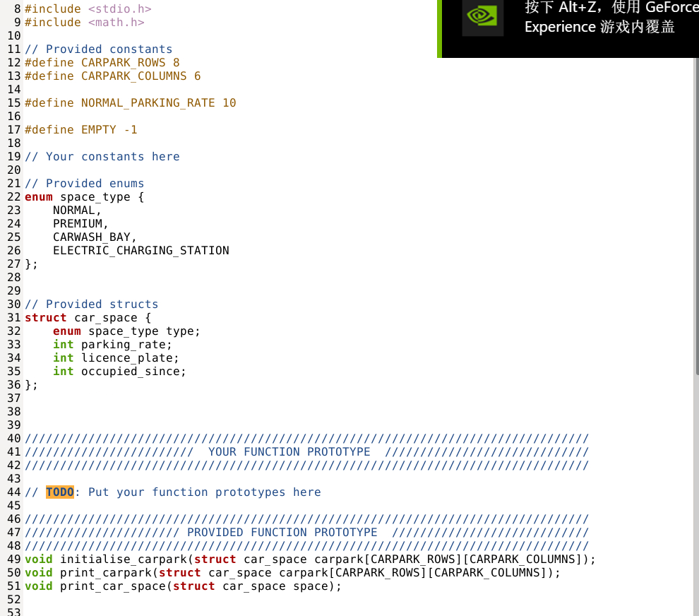This screenshot has width=699, height=616.
Task: Click the '// Provided constants' comment
Action: 99,49
